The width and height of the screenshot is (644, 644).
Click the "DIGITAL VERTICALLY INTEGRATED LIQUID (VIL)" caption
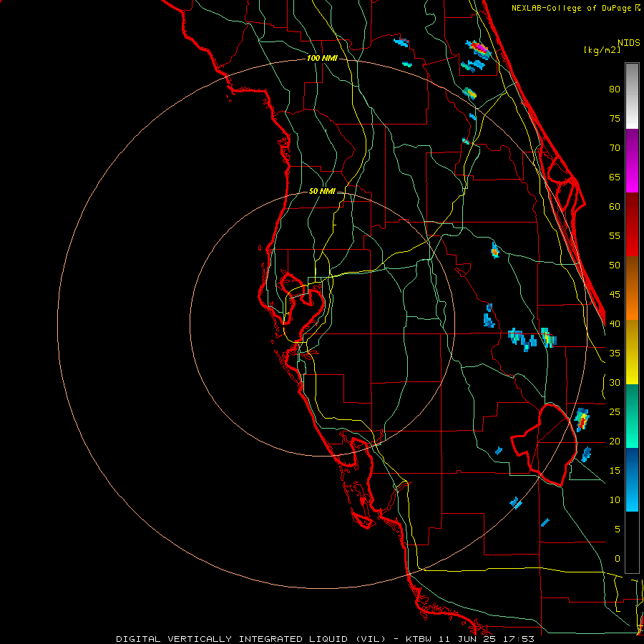coord(250,639)
